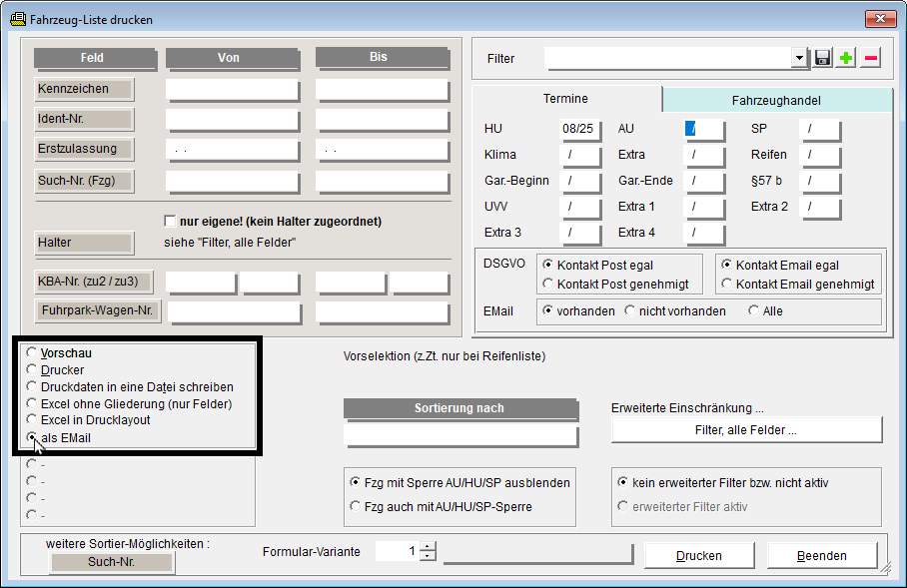907x588 pixels.
Task: Click the Erstzulassung field button
Action: 84,149
